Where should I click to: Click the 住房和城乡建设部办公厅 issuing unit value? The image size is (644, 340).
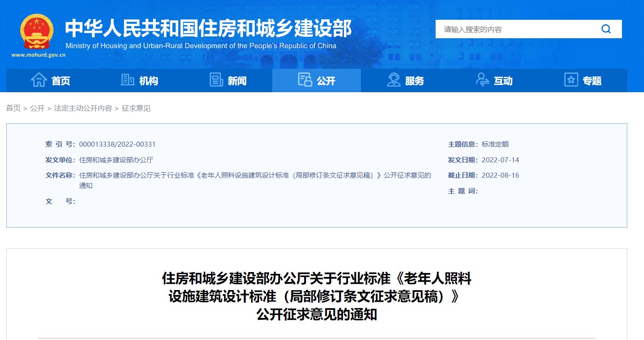[x=116, y=160]
